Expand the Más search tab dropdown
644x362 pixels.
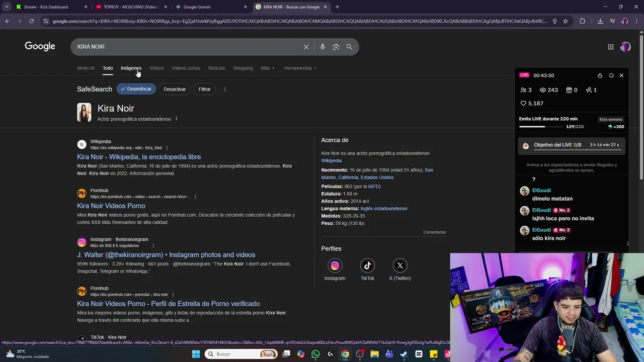point(268,68)
